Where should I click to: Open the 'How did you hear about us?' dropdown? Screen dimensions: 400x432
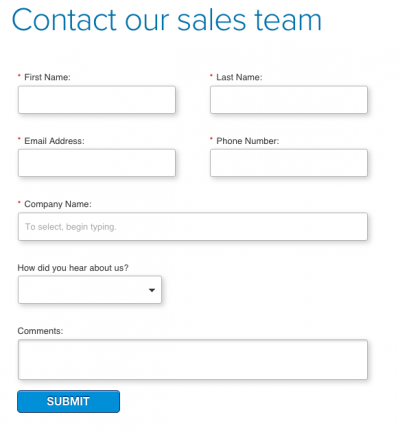point(90,289)
